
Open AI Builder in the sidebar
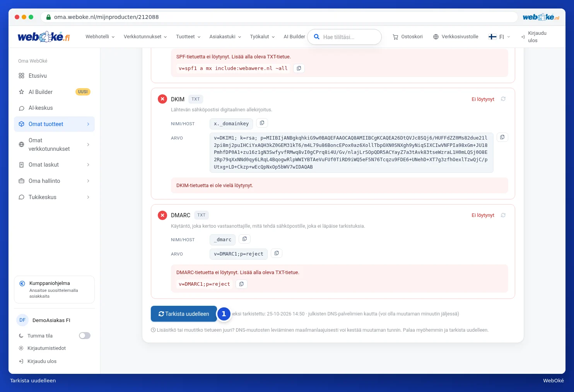[x=54, y=92]
